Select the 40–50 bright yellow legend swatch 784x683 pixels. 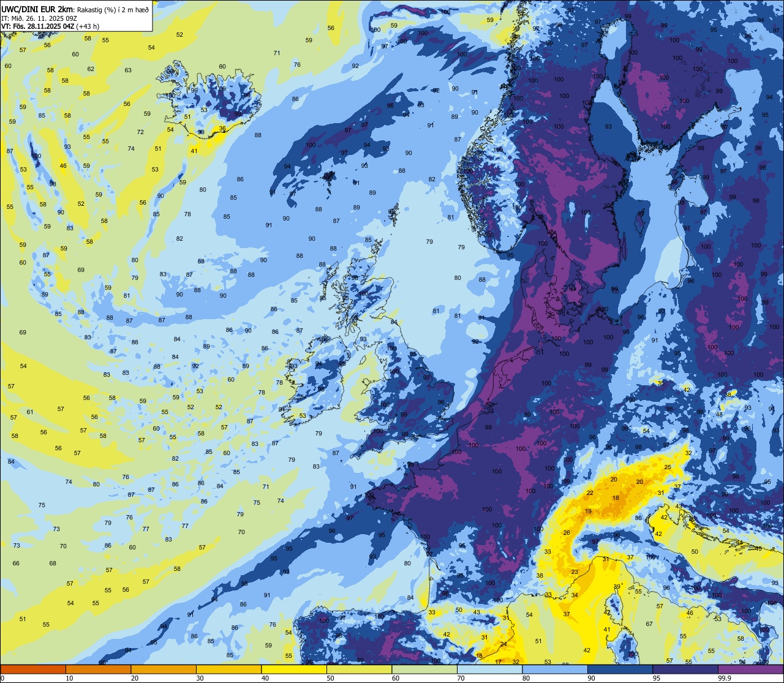tap(294, 670)
